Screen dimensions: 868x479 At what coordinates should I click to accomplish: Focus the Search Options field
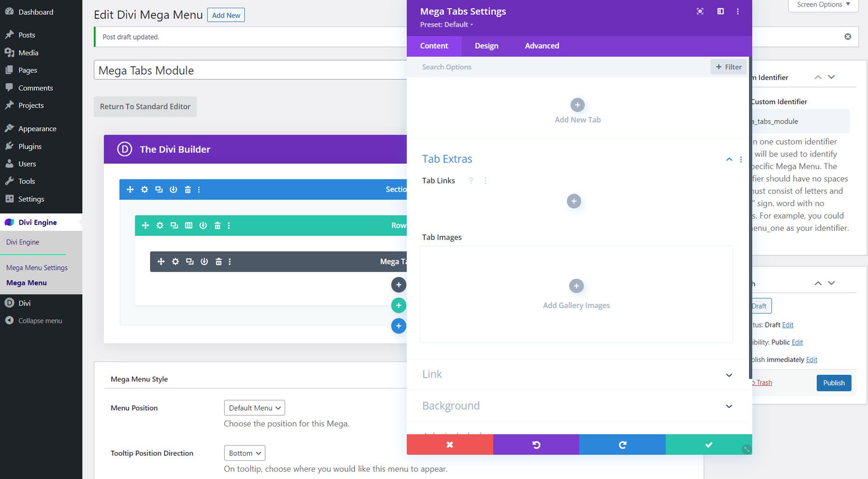559,67
